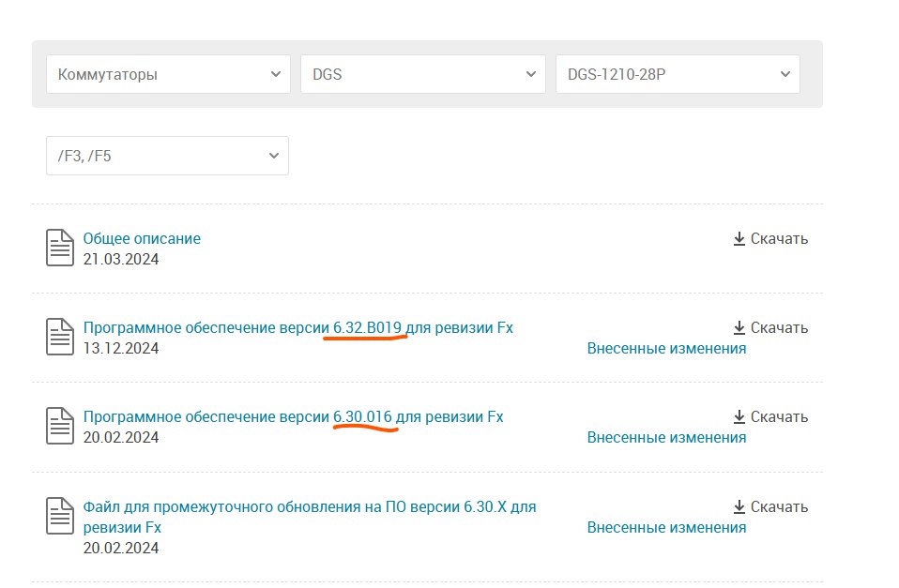
Task: Open the Общее описание link
Action: (142, 238)
